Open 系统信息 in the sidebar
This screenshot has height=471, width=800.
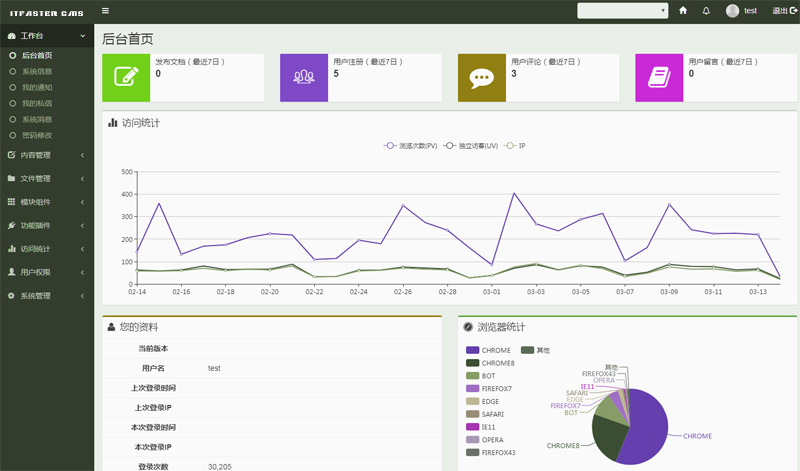pos(37,72)
